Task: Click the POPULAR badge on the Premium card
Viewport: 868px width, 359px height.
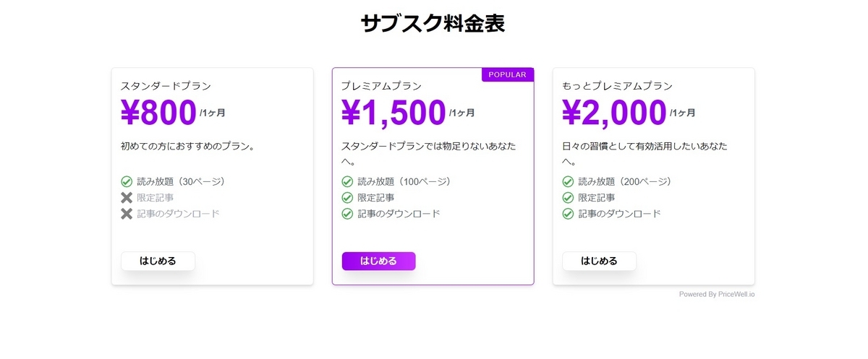Action: click(507, 74)
